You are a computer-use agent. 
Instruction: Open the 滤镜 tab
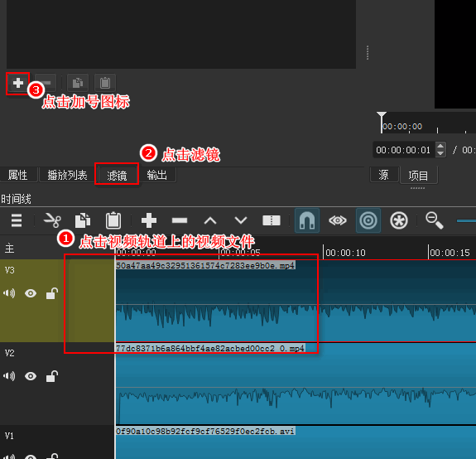tap(117, 176)
